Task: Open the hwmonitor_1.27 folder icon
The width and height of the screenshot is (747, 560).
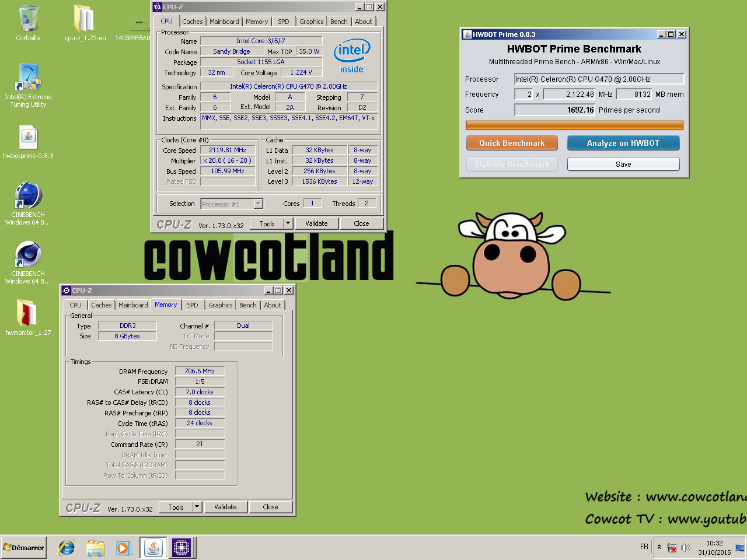Action: (28, 317)
